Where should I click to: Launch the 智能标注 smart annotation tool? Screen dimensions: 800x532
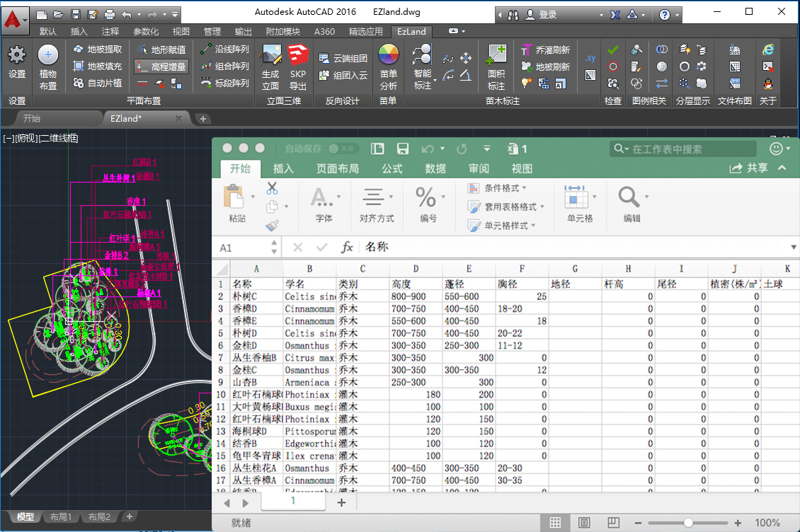[x=423, y=66]
